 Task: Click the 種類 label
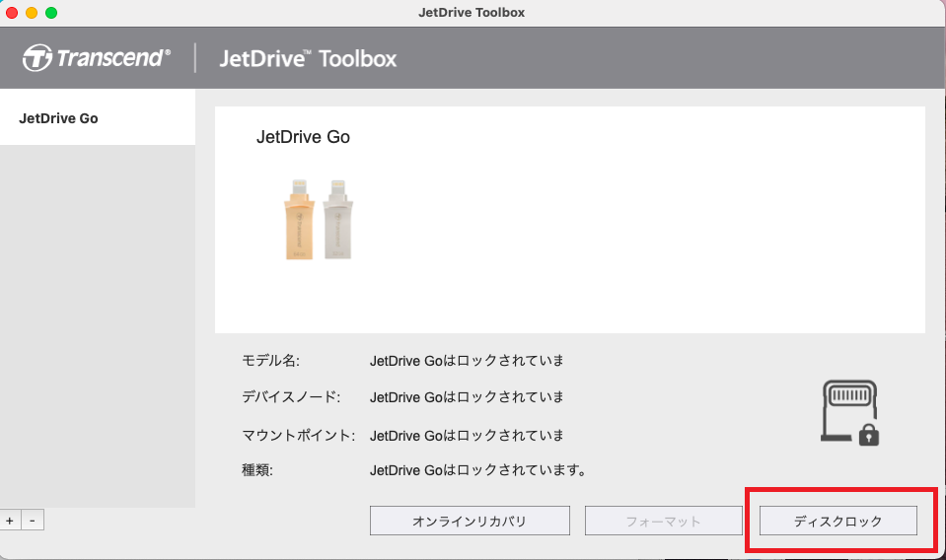pos(257,470)
